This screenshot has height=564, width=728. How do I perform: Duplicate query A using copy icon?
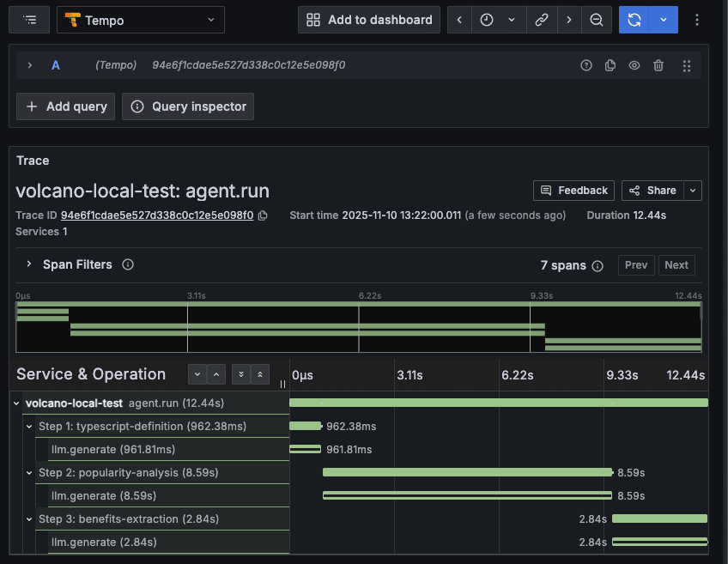click(610, 65)
